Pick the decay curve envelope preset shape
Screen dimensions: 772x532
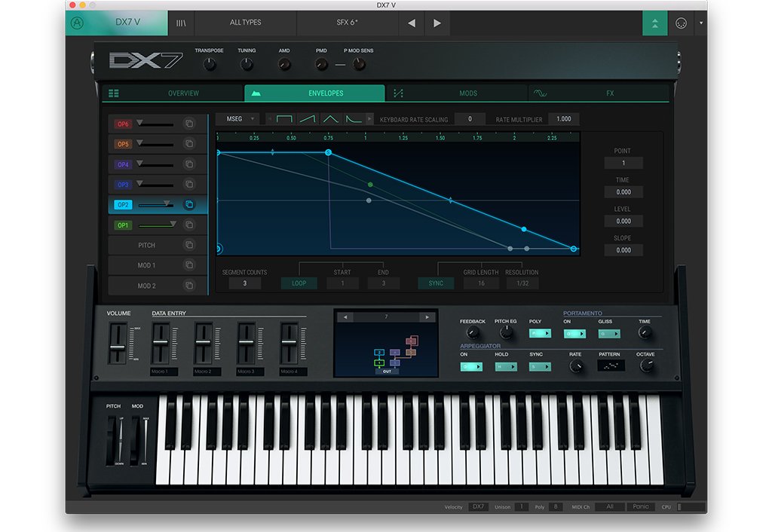click(x=353, y=119)
